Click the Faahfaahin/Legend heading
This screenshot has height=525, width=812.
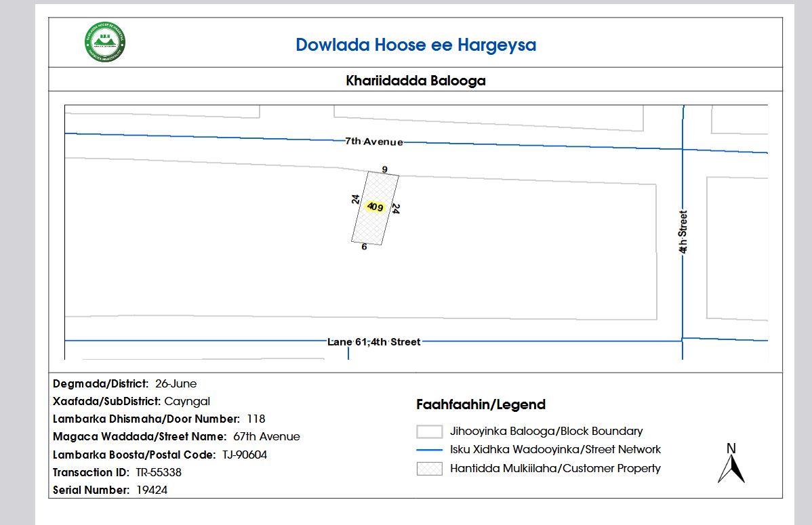tap(481, 404)
